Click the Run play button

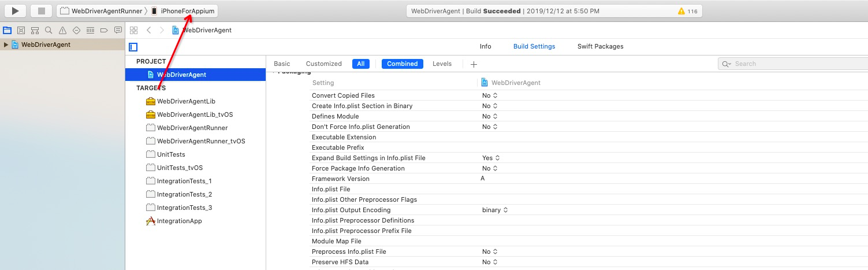tap(16, 11)
